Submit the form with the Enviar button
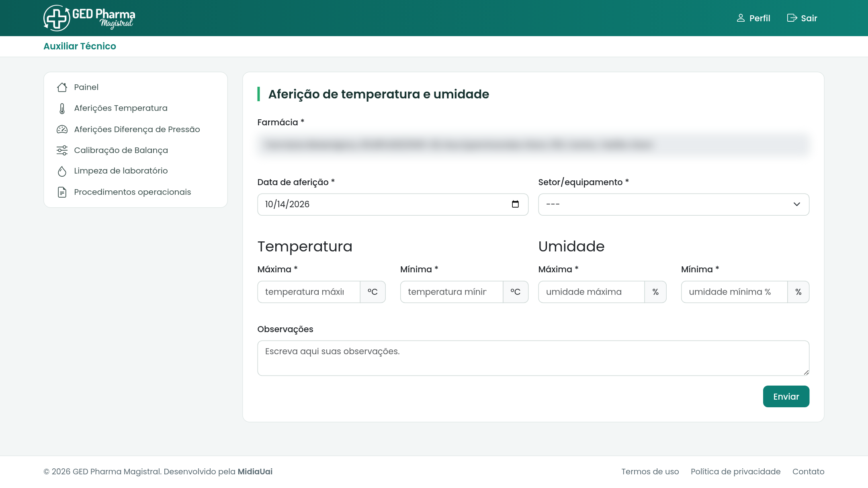Viewport: 868px width, 488px height. (786, 396)
